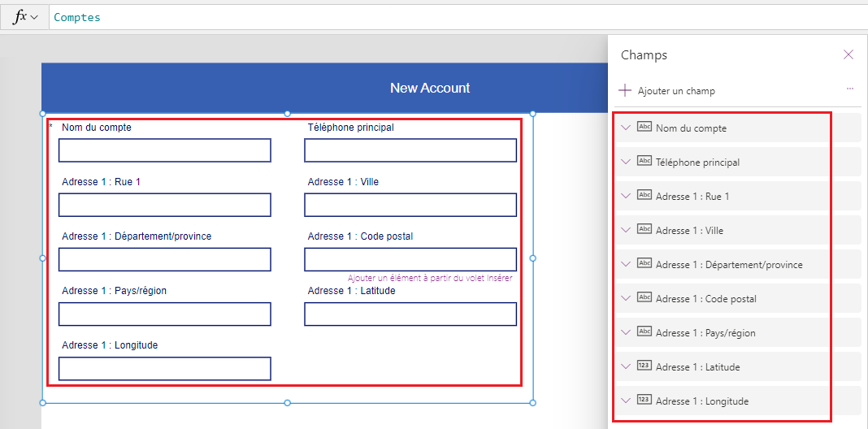Expand Adresse 1 : Département/province chevron
Viewport: 868px width, 429px height.
(626, 264)
